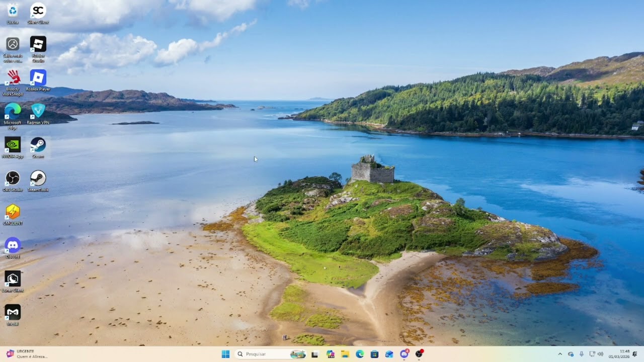This screenshot has height=362, width=644.
Task: Select the NVIDIA App desktop shortcut
Action: point(13,147)
